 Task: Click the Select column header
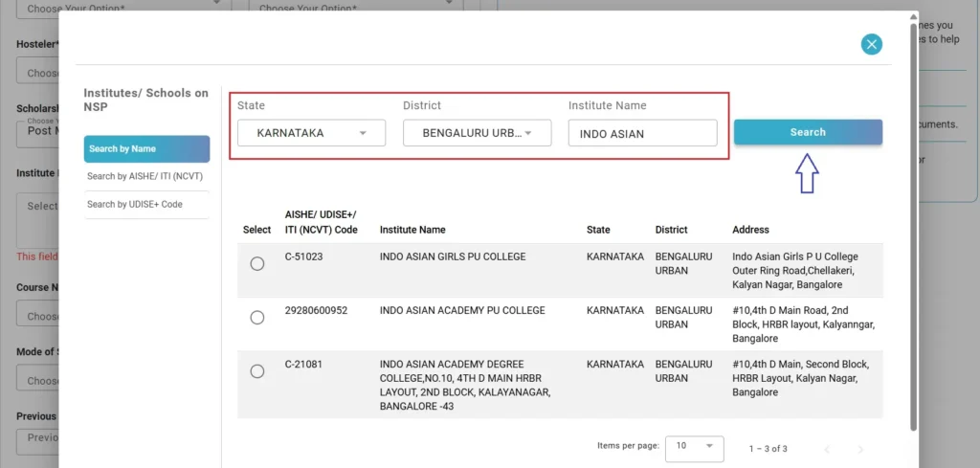256,230
